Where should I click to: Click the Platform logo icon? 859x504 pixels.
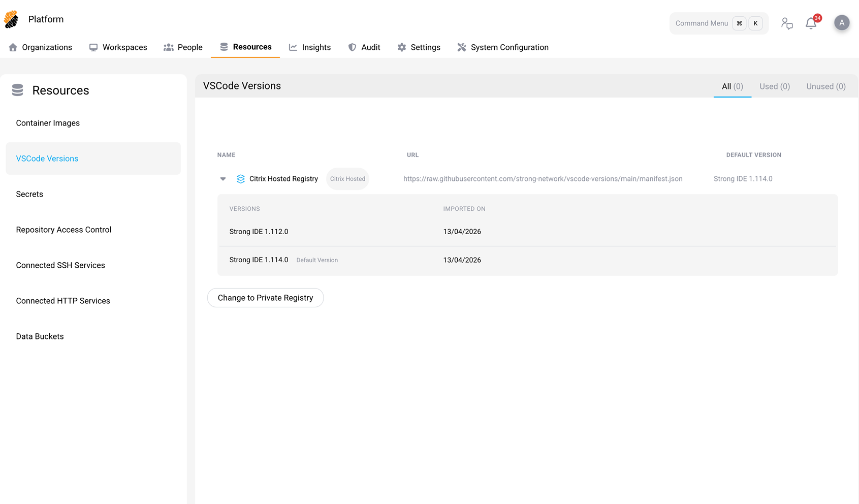point(11,19)
